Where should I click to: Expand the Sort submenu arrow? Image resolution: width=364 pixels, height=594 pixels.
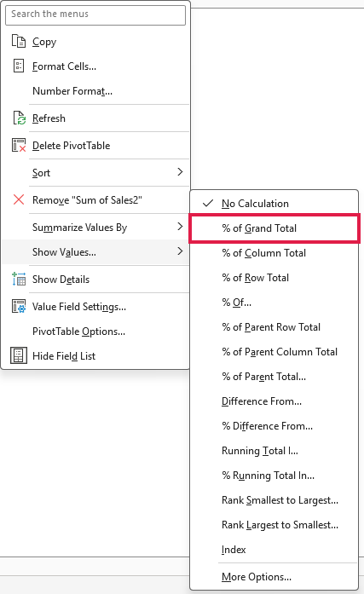[x=180, y=172]
